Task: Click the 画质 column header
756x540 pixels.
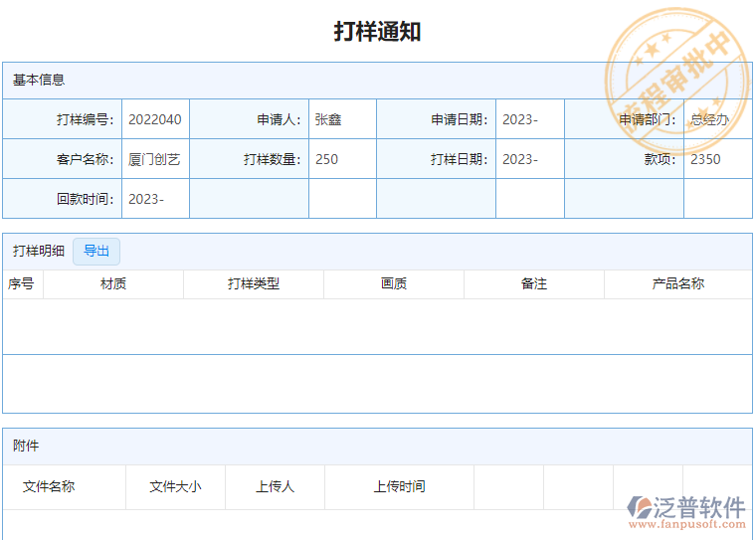Action: point(394,284)
